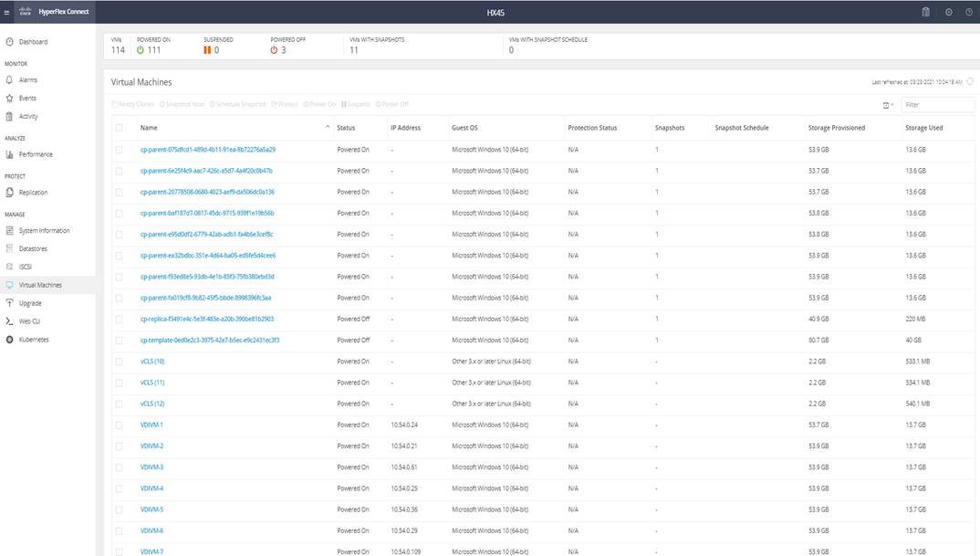Check the box for cp-parent-075dfcd1 row
The image size is (980, 556).
pyautogui.click(x=119, y=150)
